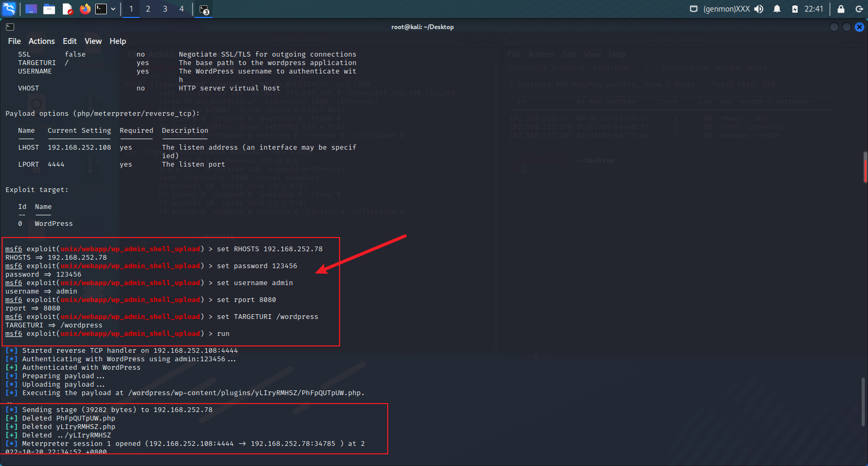Expand the terminal launcher dropdown arrow
868x466 pixels.
click(x=113, y=9)
